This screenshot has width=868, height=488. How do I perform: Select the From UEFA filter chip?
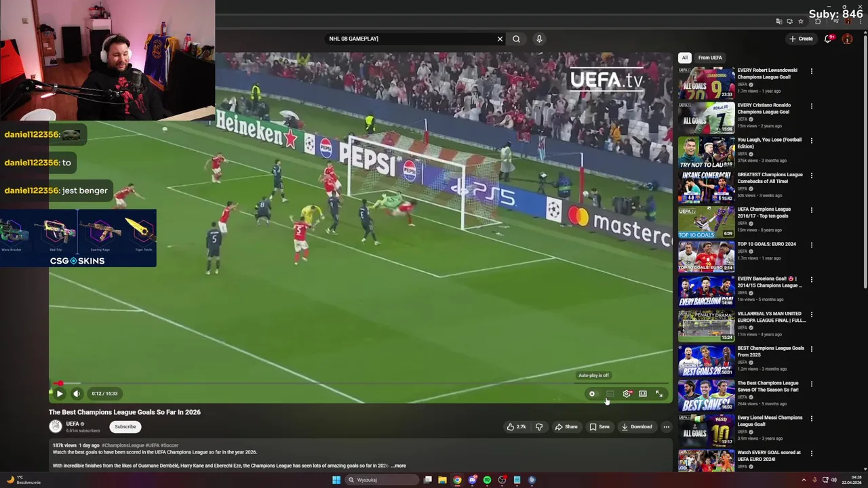(x=710, y=58)
